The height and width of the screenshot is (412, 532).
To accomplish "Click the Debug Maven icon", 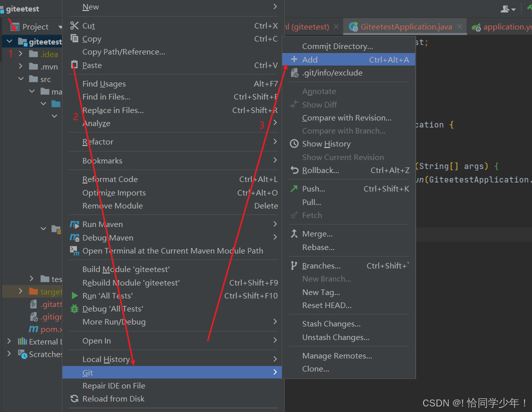I will (x=74, y=237).
